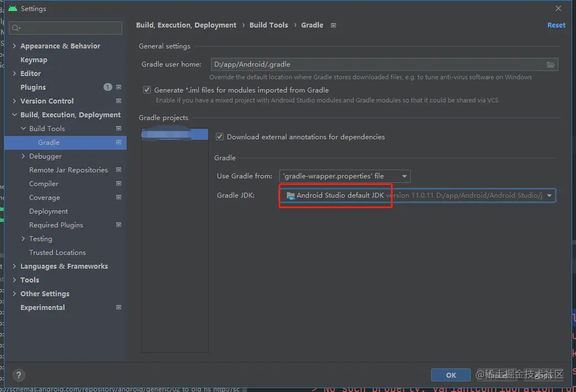This screenshot has width=576, height=392.
Task: Expand Other Settings section
Action: (x=14, y=294)
